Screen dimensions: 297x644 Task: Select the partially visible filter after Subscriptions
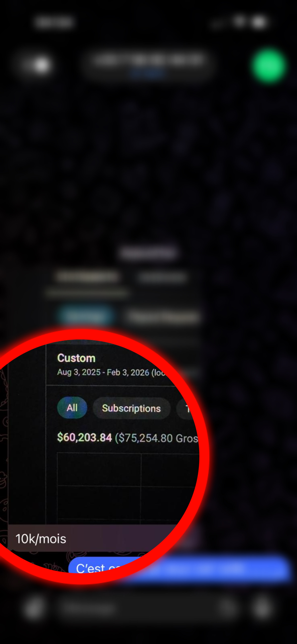click(x=187, y=409)
